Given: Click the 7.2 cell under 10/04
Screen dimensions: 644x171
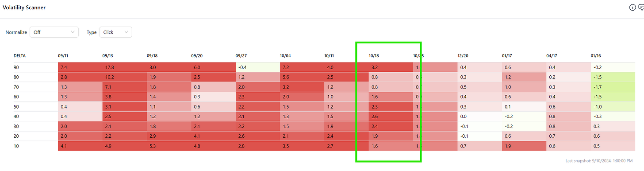Looking at the screenshot, I should coord(302,67).
